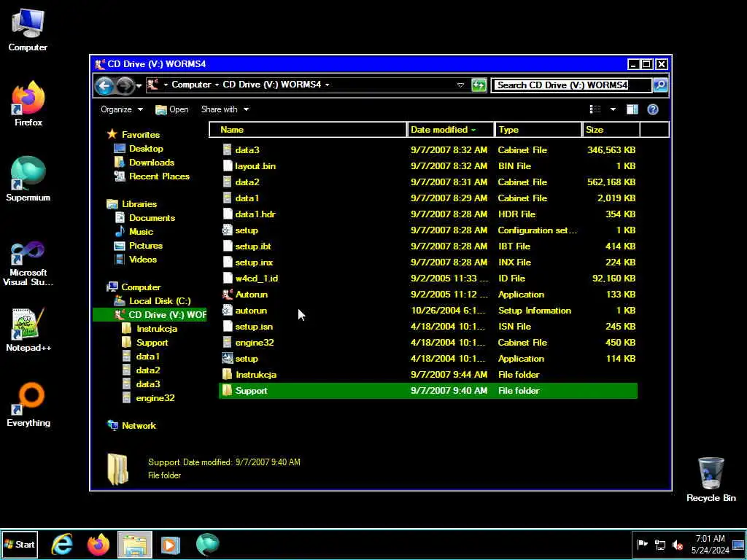Expand dropdown arrow after WORMS4 breadcrumb
The image size is (747, 560).
[328, 85]
